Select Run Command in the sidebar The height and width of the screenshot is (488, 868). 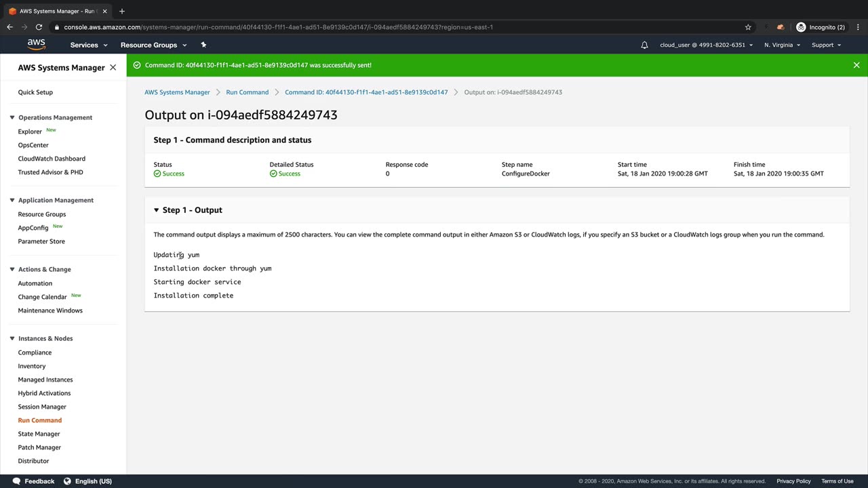[40, 420]
